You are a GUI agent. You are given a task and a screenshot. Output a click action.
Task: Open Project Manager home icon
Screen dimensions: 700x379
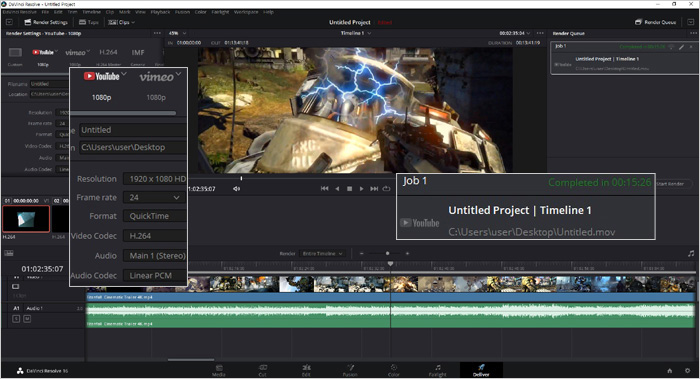[x=670, y=371]
